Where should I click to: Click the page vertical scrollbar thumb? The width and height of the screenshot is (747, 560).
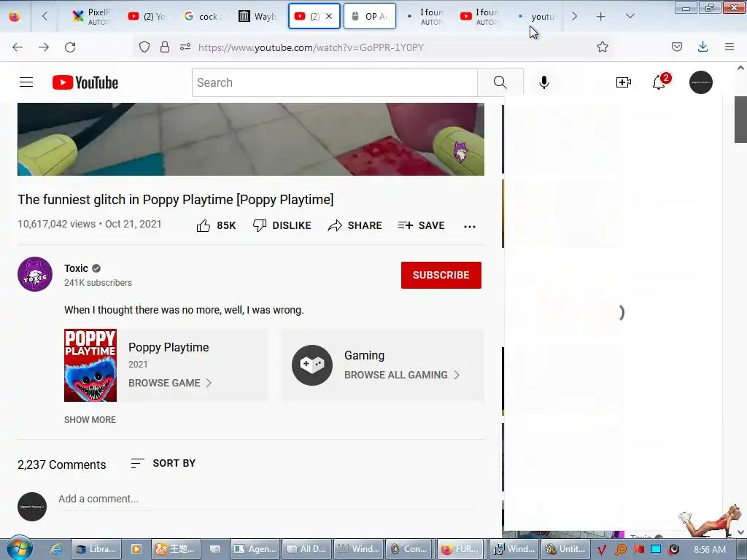[740, 119]
